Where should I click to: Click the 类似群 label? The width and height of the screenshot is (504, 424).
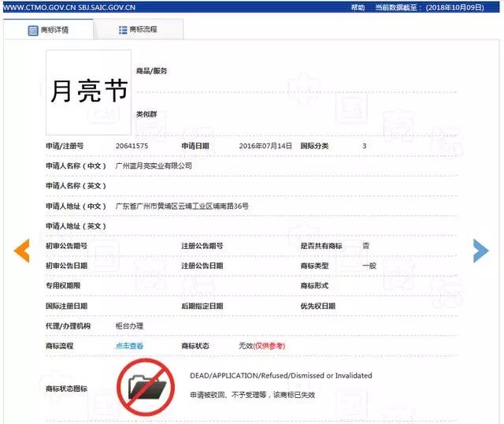[x=146, y=114]
